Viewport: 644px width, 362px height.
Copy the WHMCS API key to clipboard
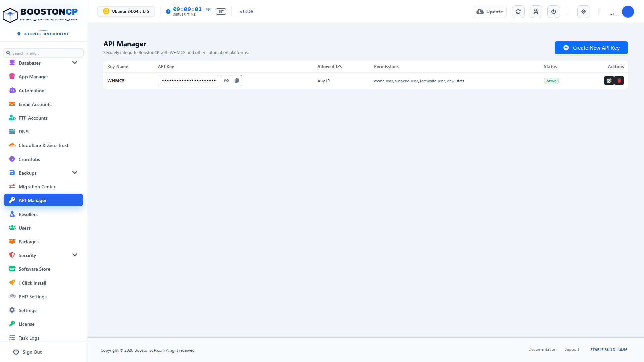(x=237, y=81)
